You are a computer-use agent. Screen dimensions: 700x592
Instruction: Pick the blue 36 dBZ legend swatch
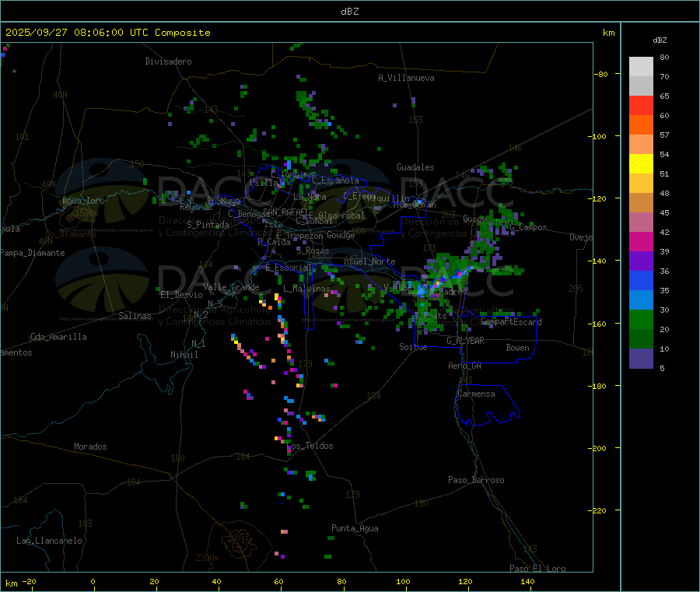click(x=641, y=280)
